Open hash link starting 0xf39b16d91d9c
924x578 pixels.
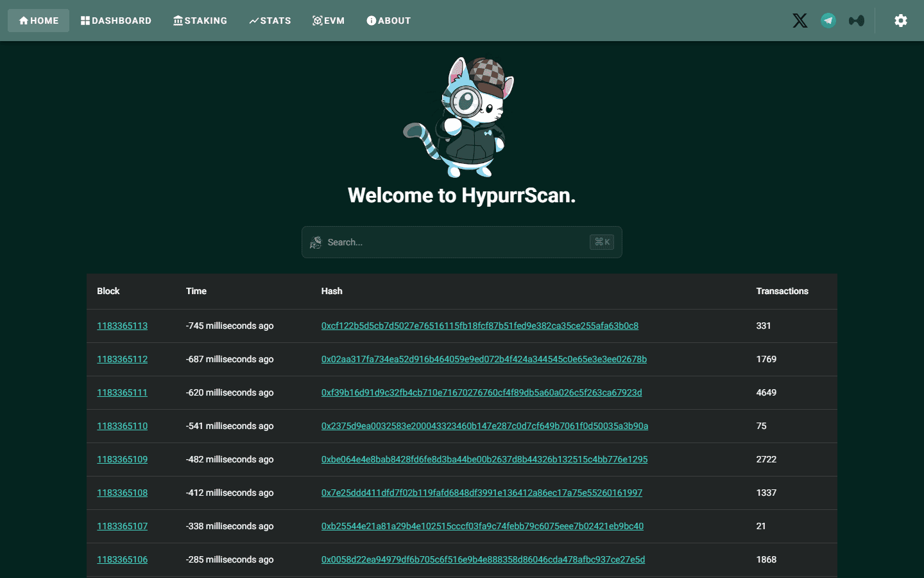[481, 392]
